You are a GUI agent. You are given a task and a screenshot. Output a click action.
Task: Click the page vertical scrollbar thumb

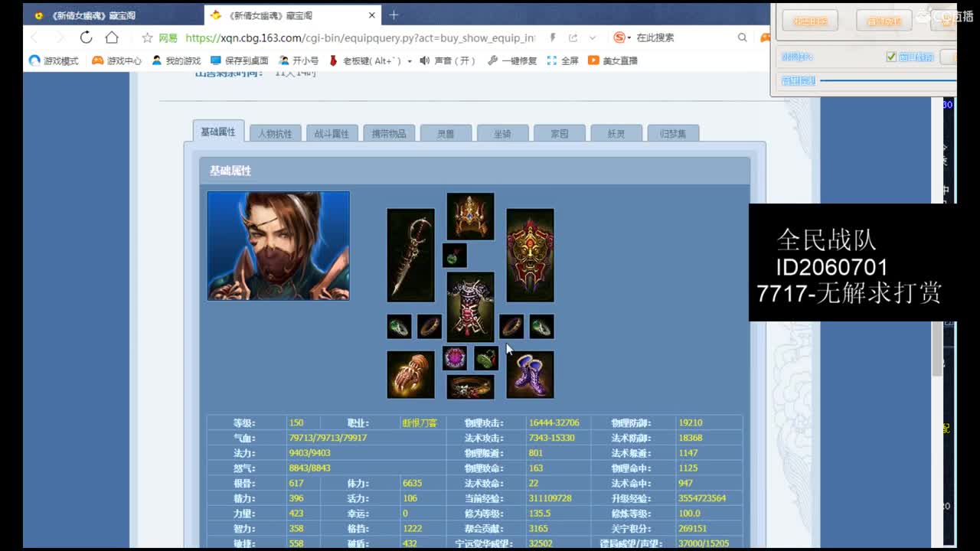tap(937, 348)
